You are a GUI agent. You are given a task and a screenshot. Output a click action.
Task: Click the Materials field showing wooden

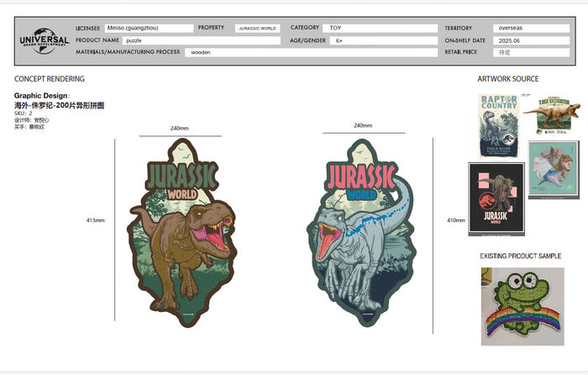click(312, 53)
